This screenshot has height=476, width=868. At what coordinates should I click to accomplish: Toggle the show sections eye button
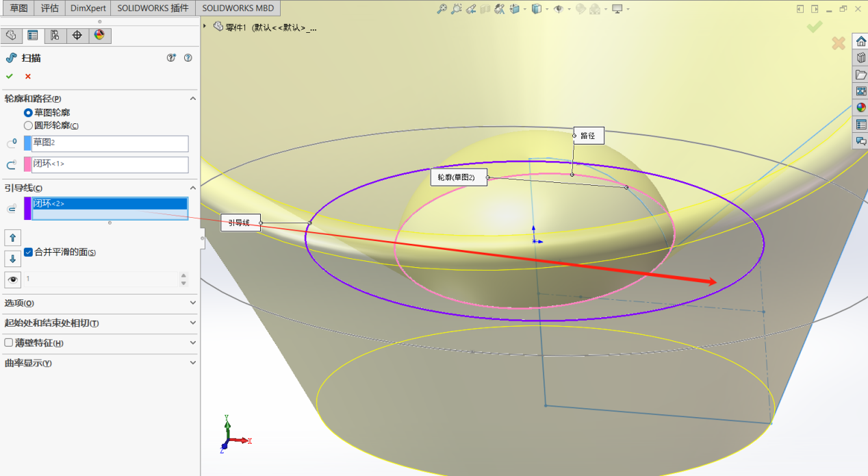pos(12,279)
